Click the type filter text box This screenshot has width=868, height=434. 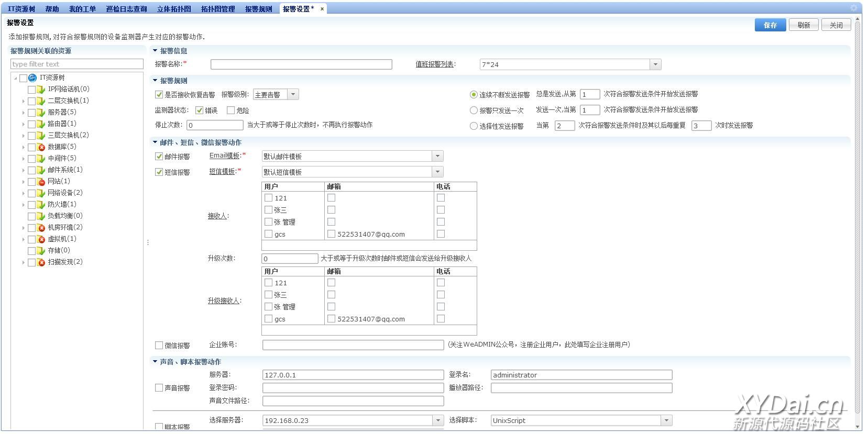click(77, 64)
